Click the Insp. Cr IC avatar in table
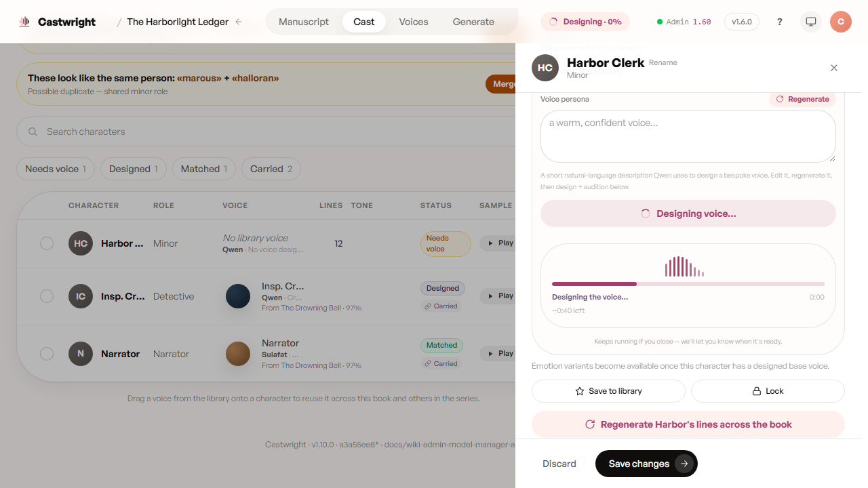 (x=81, y=296)
